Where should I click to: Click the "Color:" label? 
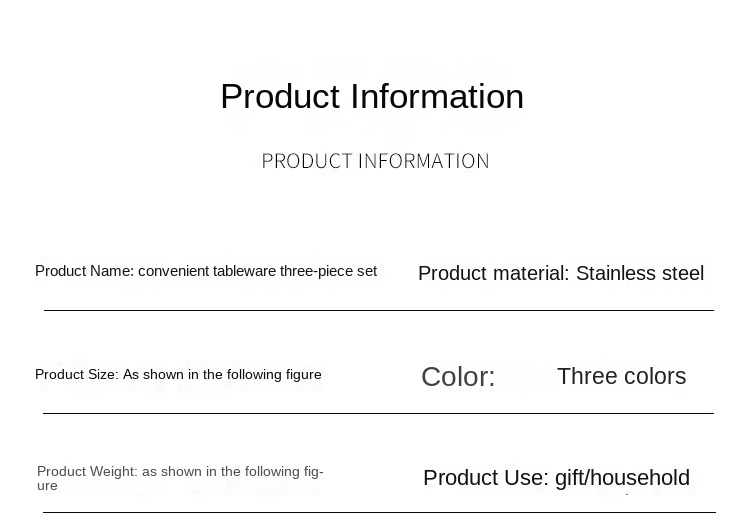click(x=458, y=377)
